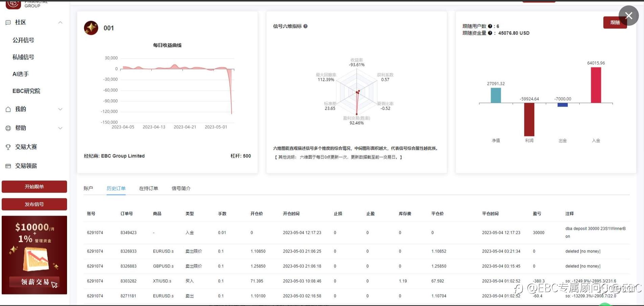Viewport: 644px width, 306px height.
Task: Click the 盈亏 column header
Action: point(537,214)
